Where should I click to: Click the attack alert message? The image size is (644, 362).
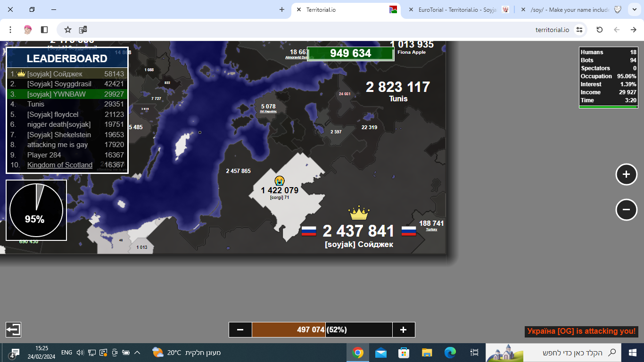[x=582, y=331]
